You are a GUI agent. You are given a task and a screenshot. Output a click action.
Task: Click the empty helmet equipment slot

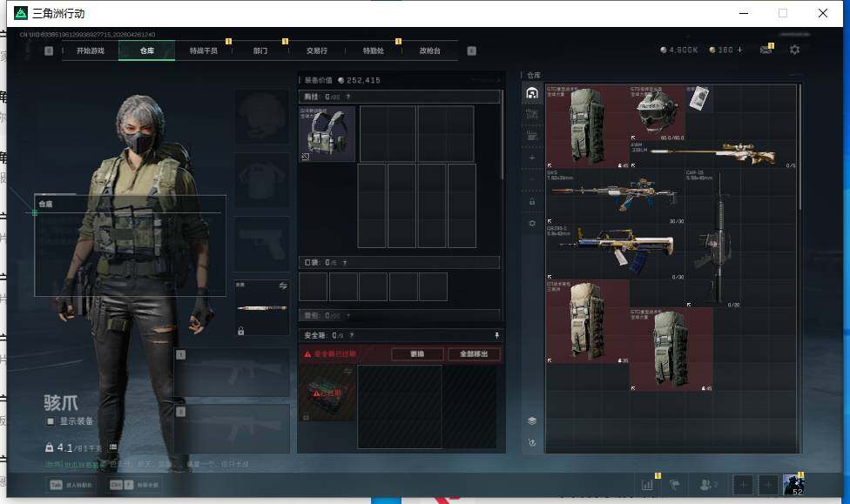click(262, 116)
